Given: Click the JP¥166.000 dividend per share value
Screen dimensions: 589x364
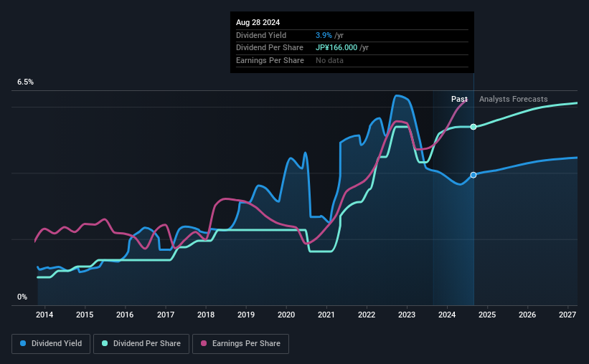Looking at the screenshot, I should [336, 48].
